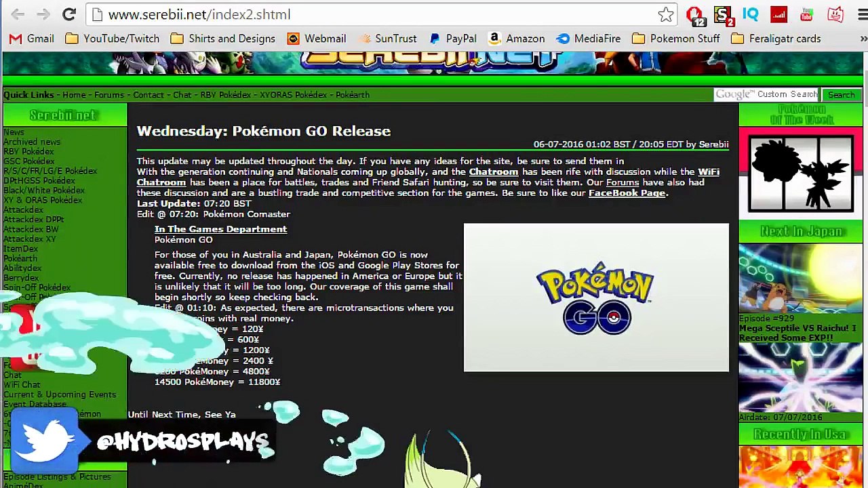Open ItemDex in the sidebar
The image size is (868, 488).
(20, 249)
